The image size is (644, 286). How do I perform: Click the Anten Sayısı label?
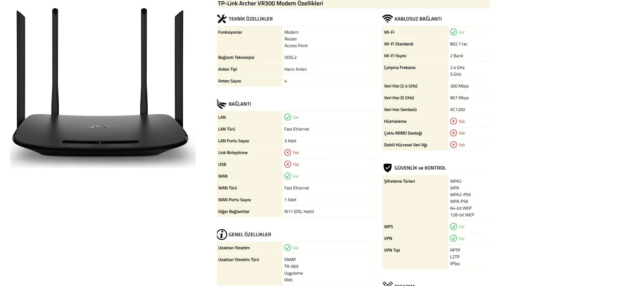229,81
